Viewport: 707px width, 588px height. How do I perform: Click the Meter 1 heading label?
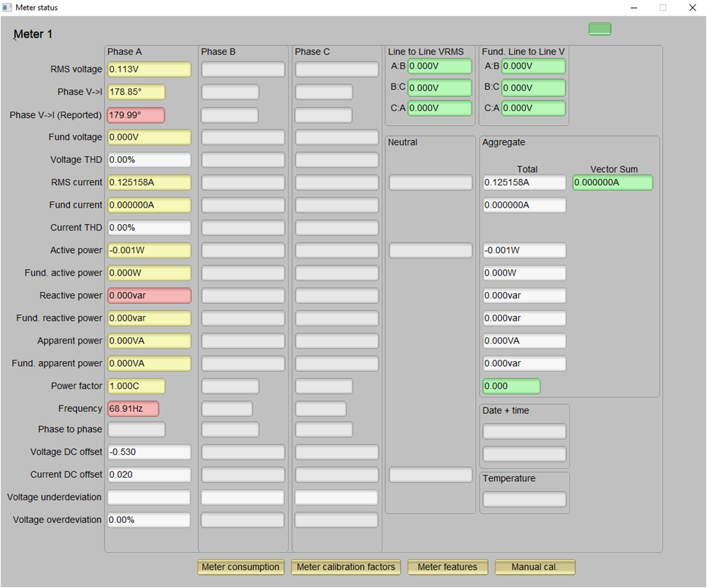point(33,34)
